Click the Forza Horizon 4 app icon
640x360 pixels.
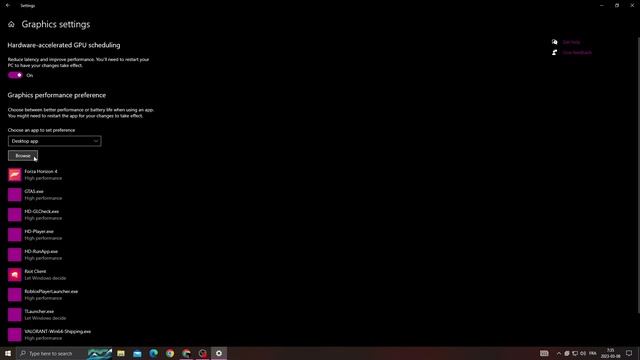coord(15,175)
